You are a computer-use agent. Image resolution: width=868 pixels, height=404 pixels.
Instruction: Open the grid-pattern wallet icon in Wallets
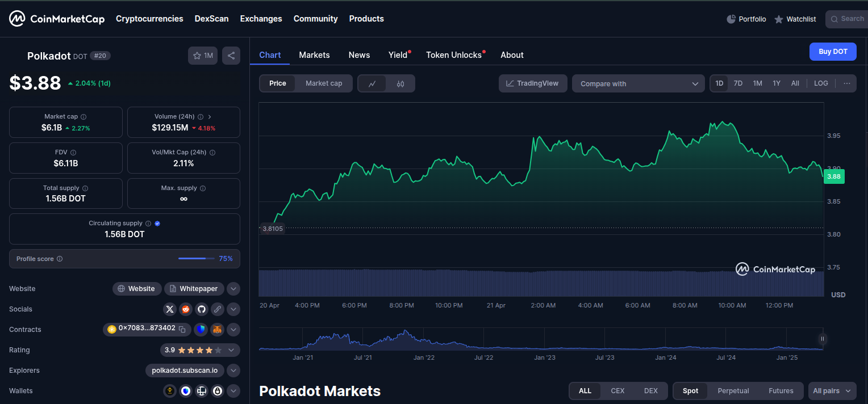(x=201, y=391)
